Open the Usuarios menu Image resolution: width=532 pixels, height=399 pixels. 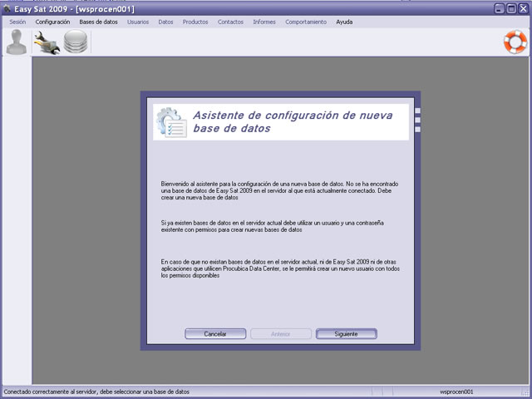click(138, 22)
